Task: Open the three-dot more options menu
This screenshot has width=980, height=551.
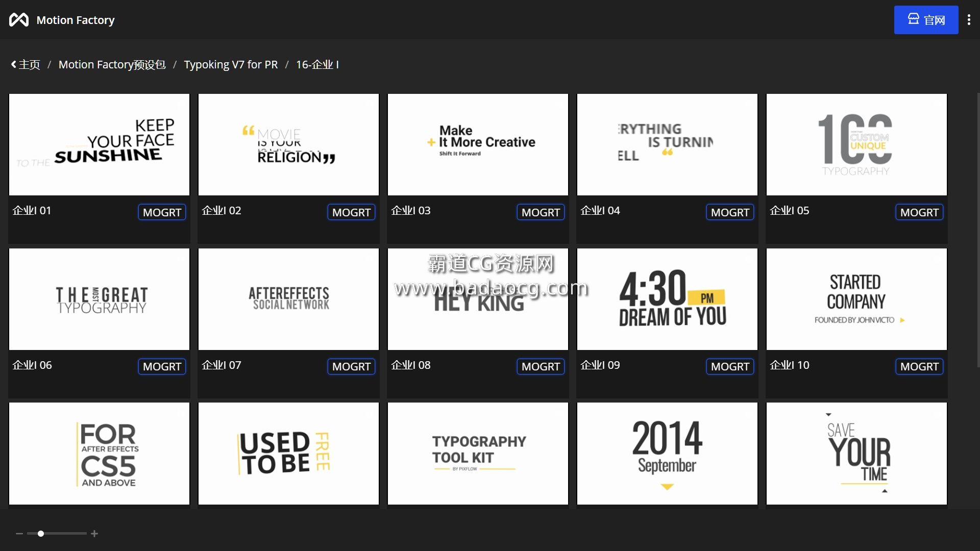Action: coord(969,20)
